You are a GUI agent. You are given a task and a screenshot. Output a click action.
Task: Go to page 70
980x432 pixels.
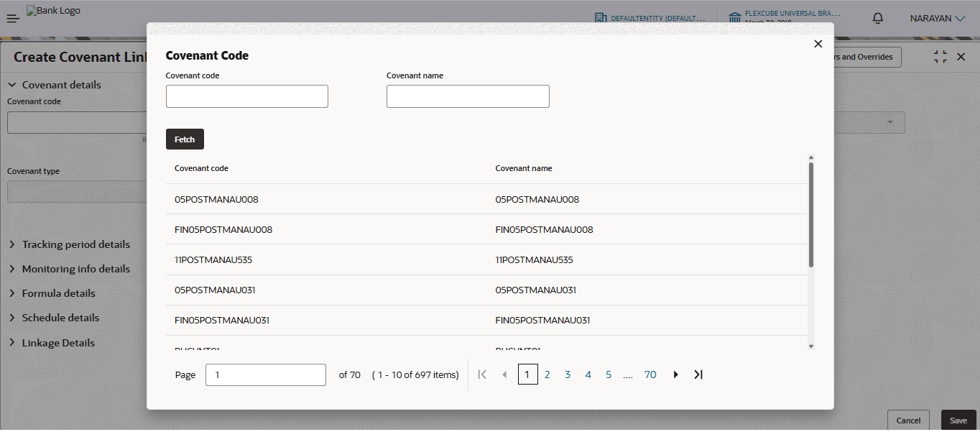pyautogui.click(x=650, y=374)
